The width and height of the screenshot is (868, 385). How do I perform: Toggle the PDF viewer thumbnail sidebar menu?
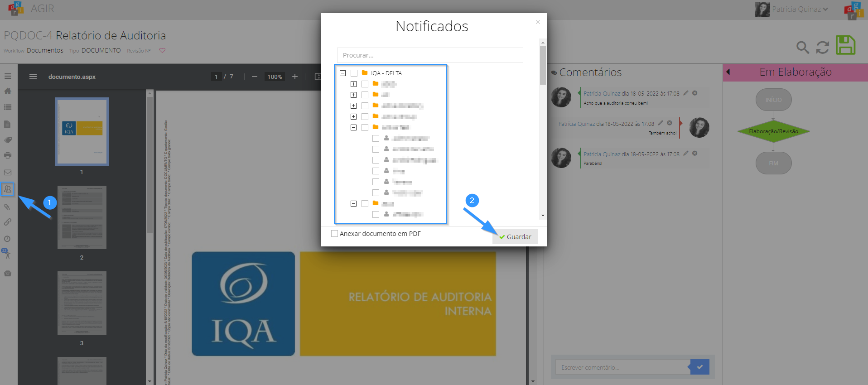tap(33, 77)
